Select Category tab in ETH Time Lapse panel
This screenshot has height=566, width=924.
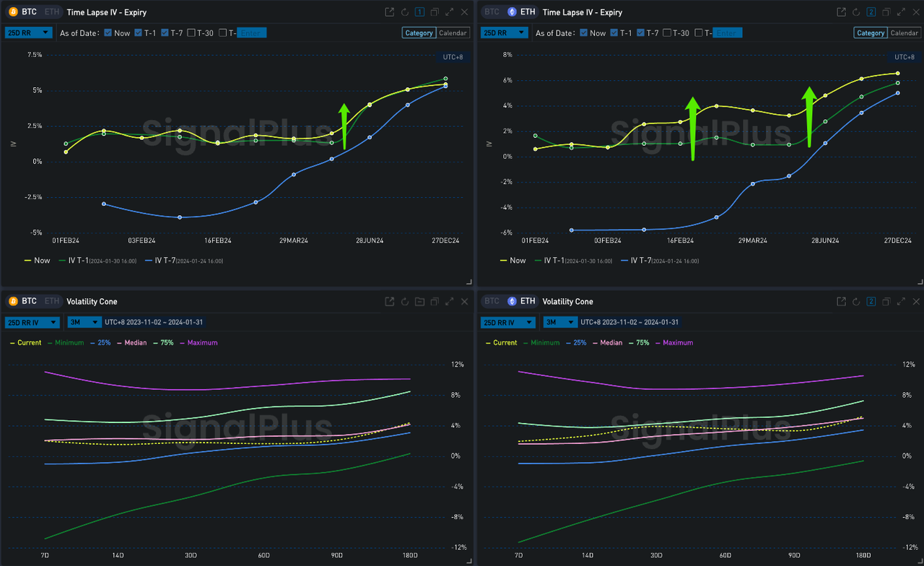pos(870,33)
